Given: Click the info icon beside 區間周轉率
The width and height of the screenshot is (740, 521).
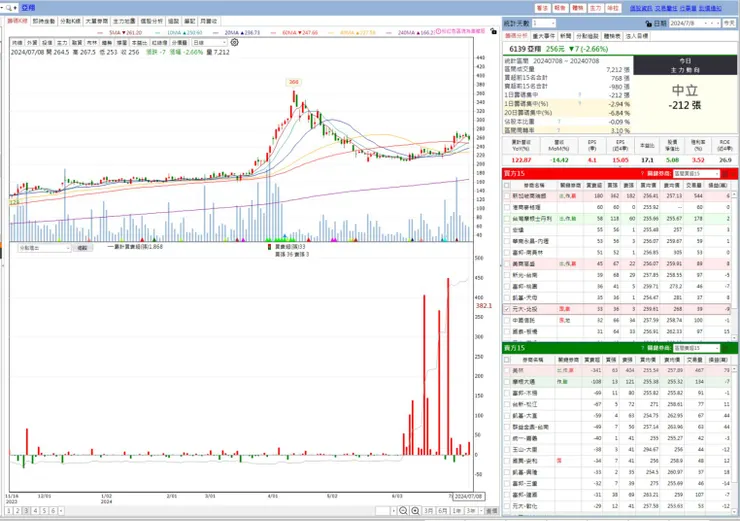Looking at the screenshot, I should (x=559, y=130).
